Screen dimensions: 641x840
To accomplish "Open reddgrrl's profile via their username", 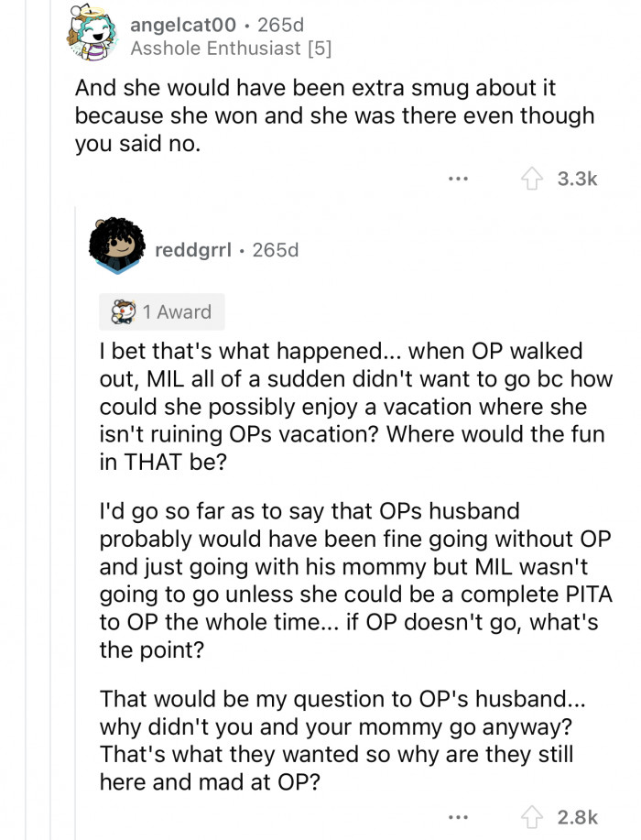I will (x=192, y=248).
